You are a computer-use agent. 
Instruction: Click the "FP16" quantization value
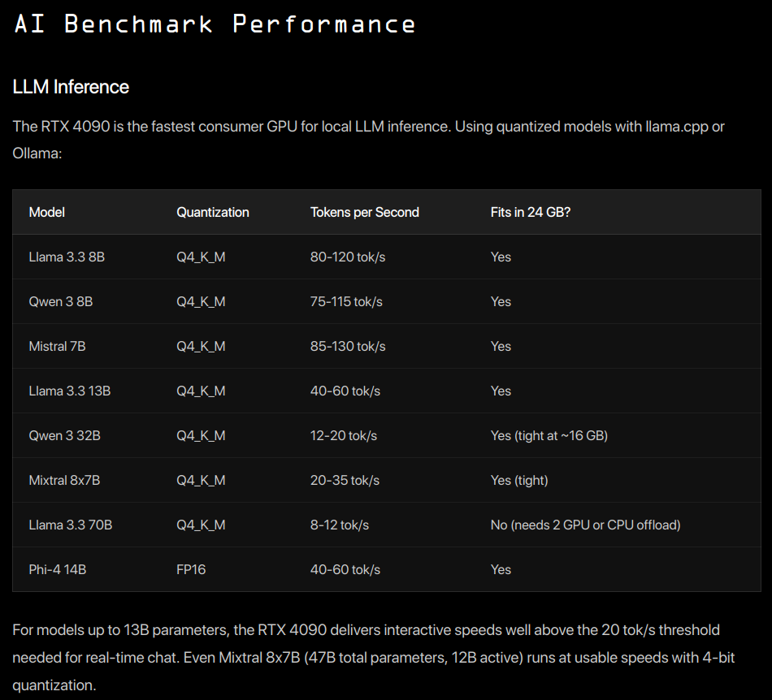click(x=191, y=569)
